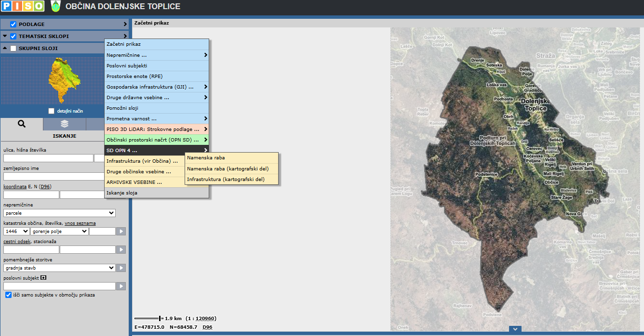This screenshot has width=644, height=336.
Task: Switch to the layers stack tab
Action: click(65, 124)
